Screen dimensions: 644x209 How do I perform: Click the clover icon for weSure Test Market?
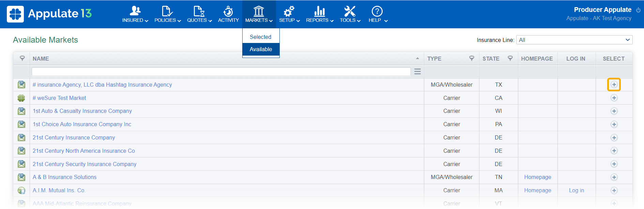pyautogui.click(x=21, y=98)
